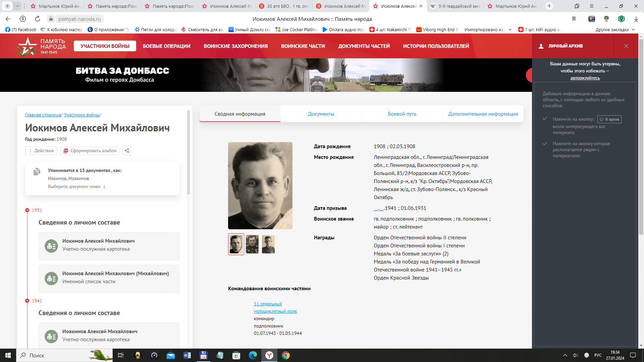
Task: Open Microsoft Edge from the taskbar
Action: pyautogui.click(x=253, y=355)
